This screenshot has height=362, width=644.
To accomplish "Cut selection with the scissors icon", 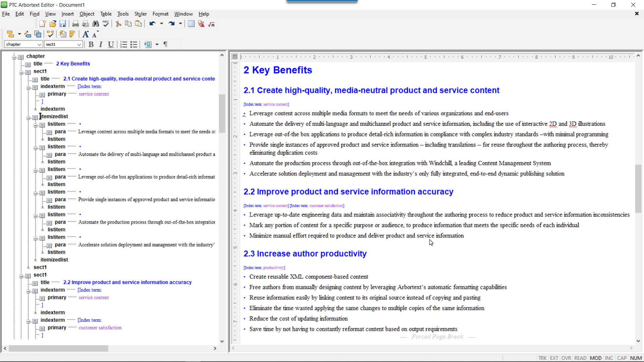I will coord(118,24).
